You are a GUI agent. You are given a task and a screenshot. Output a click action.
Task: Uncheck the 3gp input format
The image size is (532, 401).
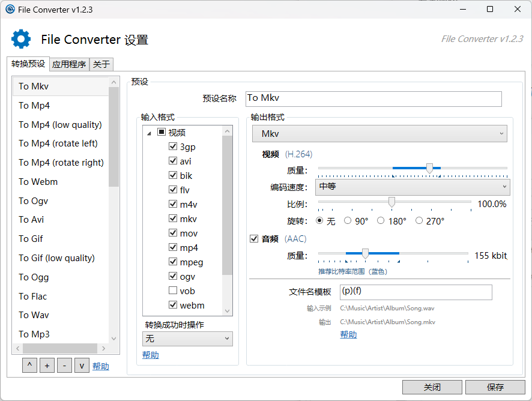pyautogui.click(x=173, y=146)
